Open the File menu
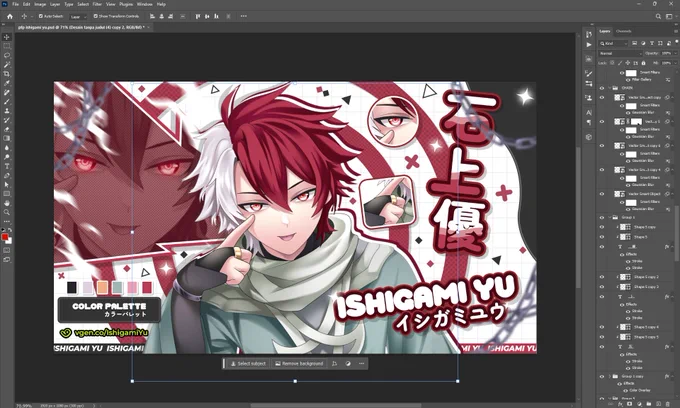The image size is (680, 408). 15,4
